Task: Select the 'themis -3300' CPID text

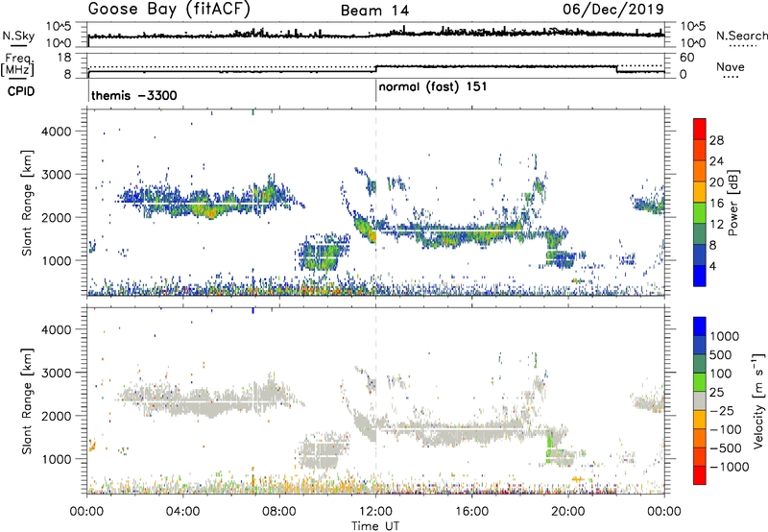Action: click(134, 95)
